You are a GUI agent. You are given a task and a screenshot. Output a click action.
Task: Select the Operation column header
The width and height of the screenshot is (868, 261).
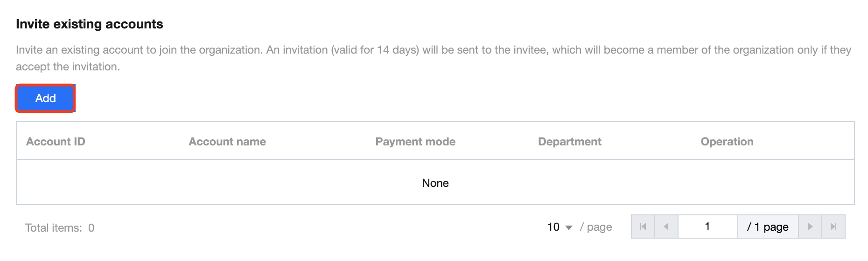[x=727, y=142]
